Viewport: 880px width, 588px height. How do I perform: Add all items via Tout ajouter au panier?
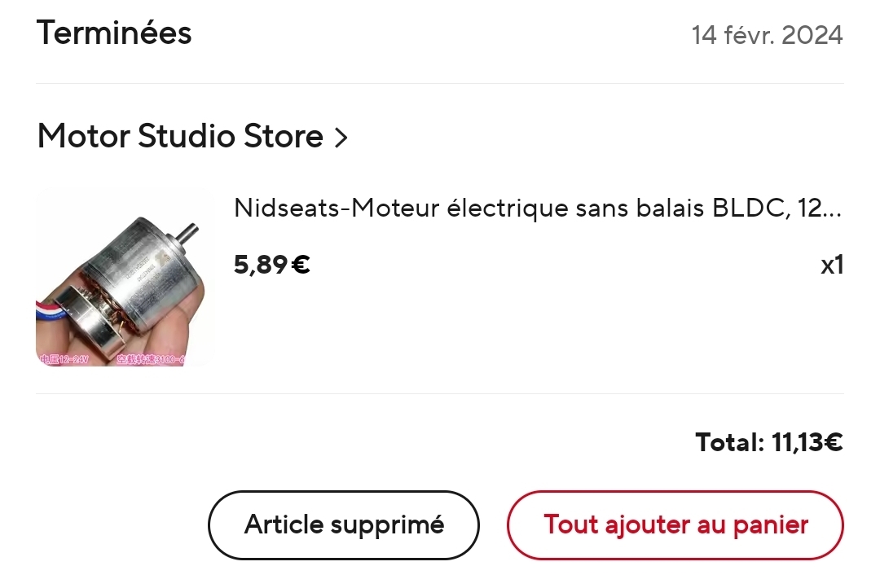[x=675, y=525]
